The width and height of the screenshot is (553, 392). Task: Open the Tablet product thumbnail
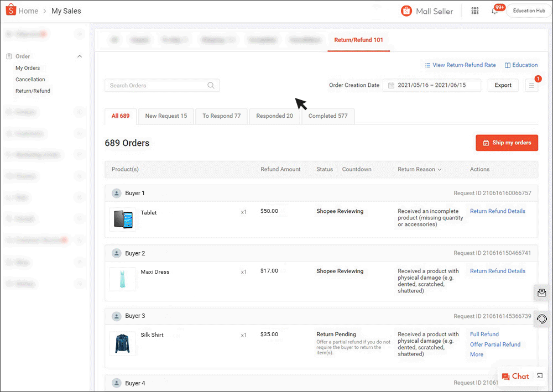coord(122,219)
